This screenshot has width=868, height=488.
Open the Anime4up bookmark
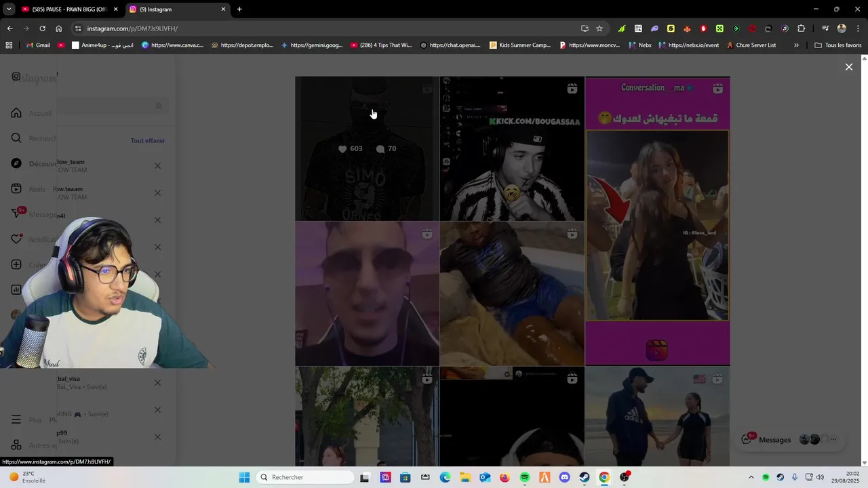102,45
